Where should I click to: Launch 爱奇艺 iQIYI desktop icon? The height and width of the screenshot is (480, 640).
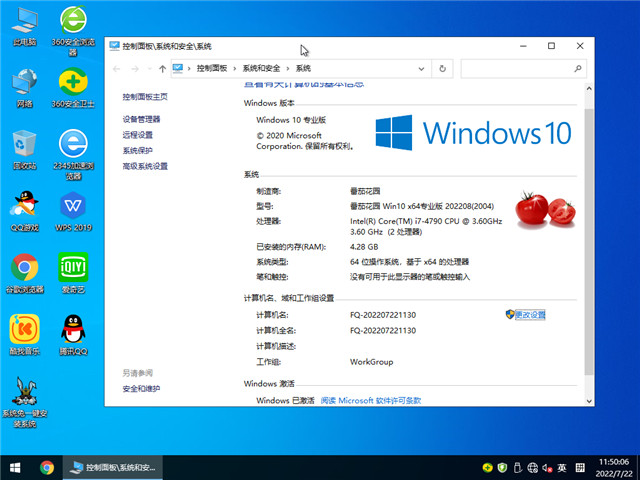pyautogui.click(x=73, y=273)
